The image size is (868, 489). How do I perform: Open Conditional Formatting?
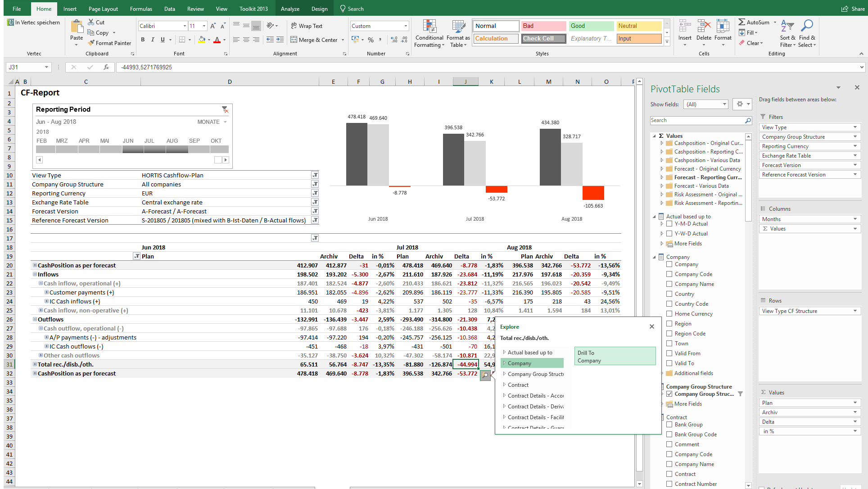429,34
